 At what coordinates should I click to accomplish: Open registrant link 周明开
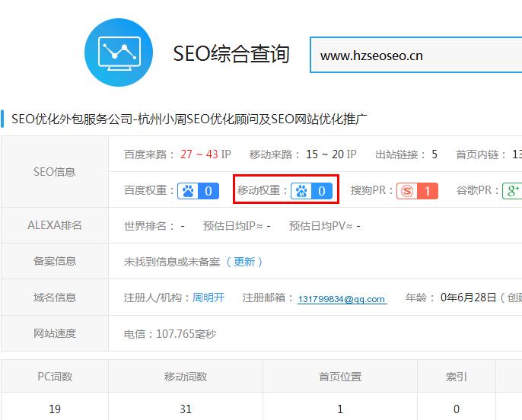pos(208,297)
